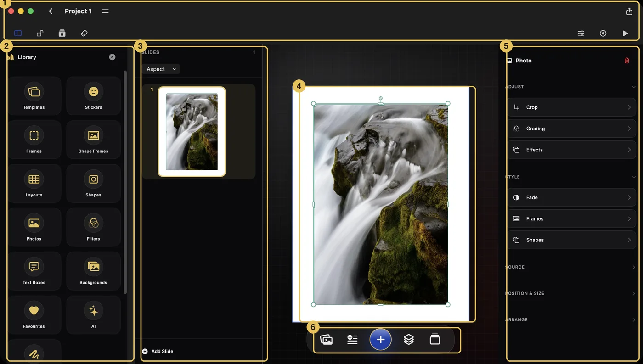This screenshot has width=643, height=364.
Task: Open the Favourites library category
Action: [x=34, y=315]
